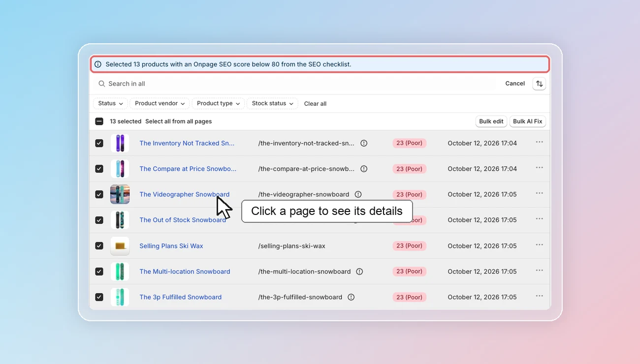Viewport: 640px width, 364px height.
Task: Click the /selling-plans-ski-wax URL text
Action: pos(292,246)
